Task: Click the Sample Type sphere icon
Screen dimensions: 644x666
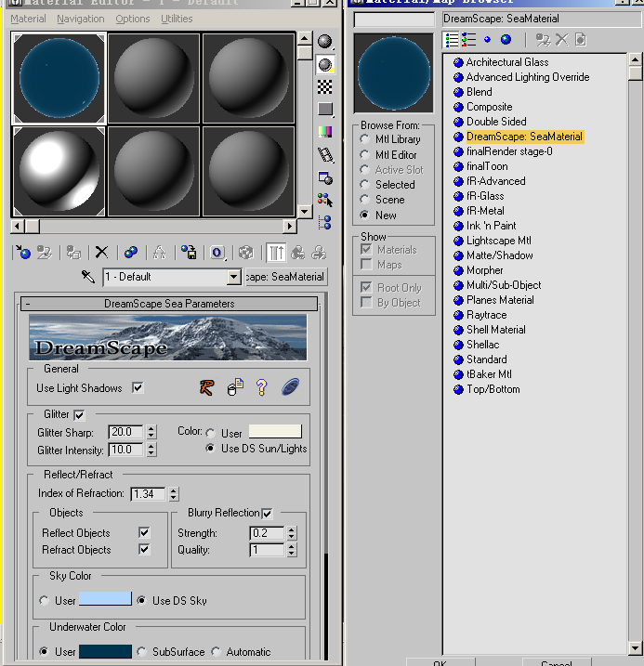Action: pos(325,41)
